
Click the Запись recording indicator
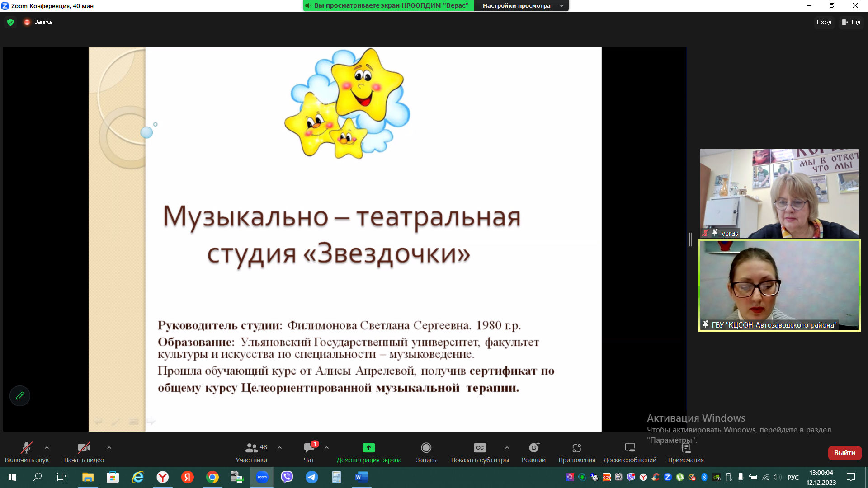click(39, 22)
